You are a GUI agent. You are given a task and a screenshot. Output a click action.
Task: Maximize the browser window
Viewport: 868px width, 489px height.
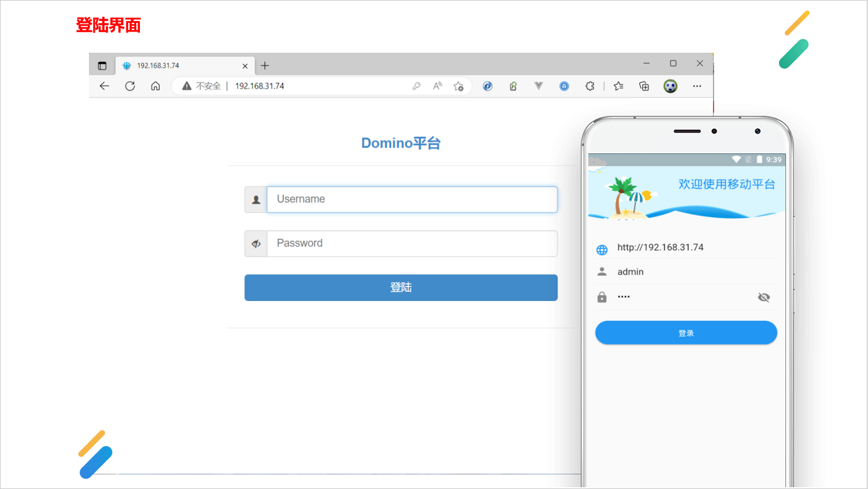click(673, 63)
